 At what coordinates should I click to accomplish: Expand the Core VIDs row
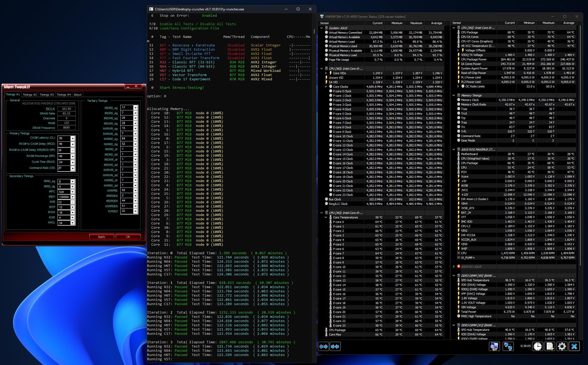click(326, 73)
